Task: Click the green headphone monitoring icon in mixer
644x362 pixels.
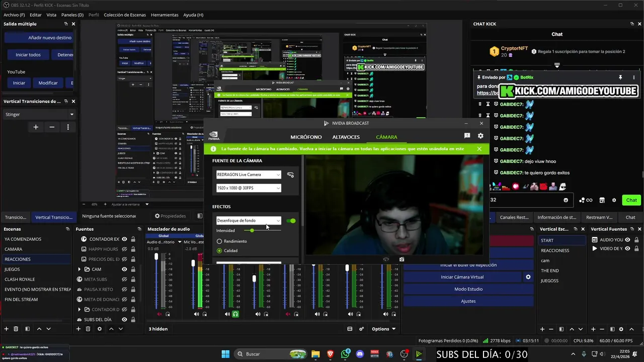Action: coord(235,314)
